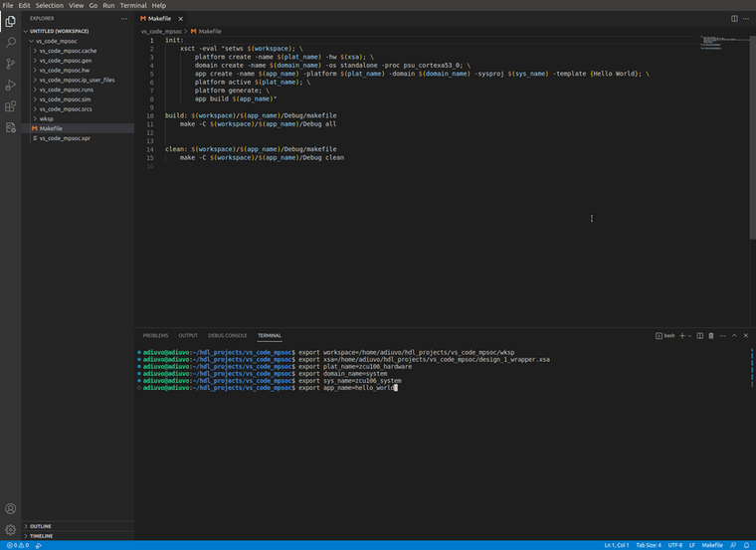Image resolution: width=756 pixels, height=550 pixels.
Task: Click the editor vertical scrollbar
Action: point(753,137)
